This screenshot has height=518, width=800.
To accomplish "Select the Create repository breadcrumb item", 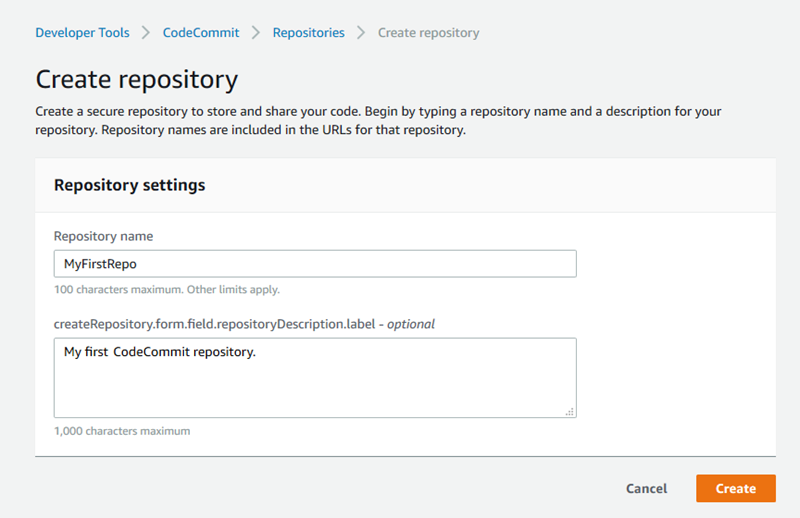I will tap(428, 33).
